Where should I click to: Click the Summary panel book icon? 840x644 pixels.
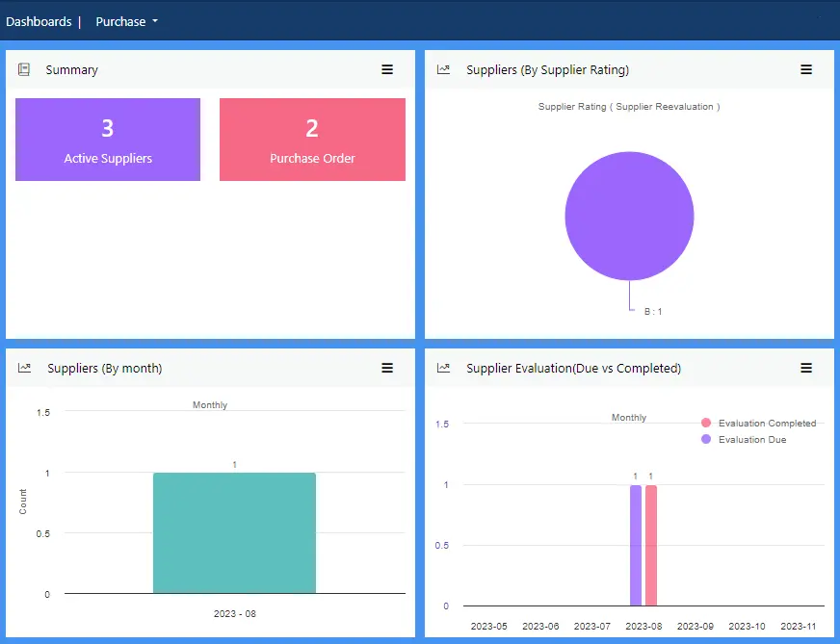point(24,70)
